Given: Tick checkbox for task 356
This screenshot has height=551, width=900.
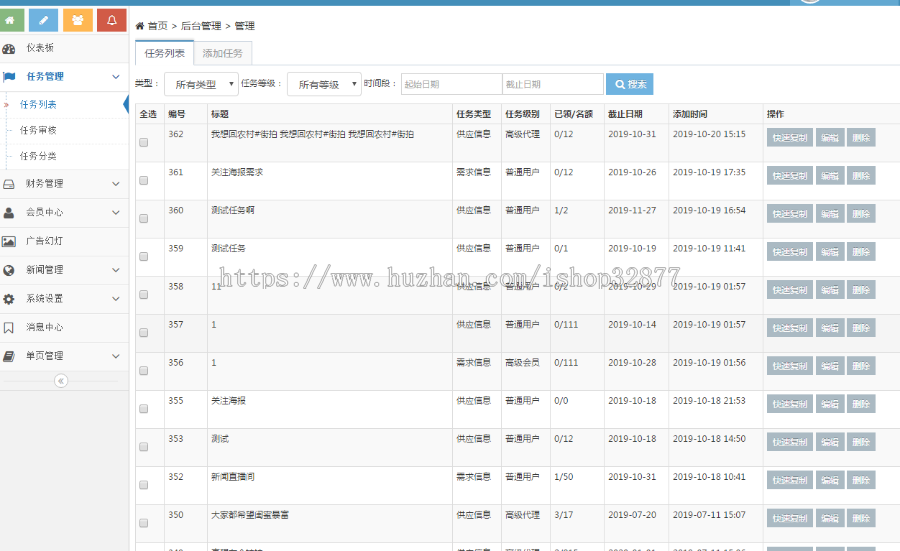Looking at the screenshot, I should 143,370.
